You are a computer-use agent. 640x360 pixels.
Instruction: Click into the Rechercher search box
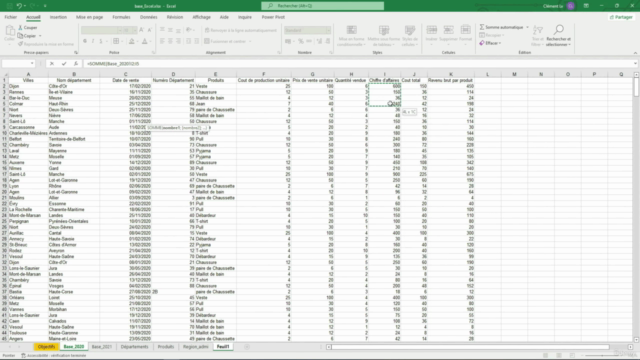coord(322,6)
